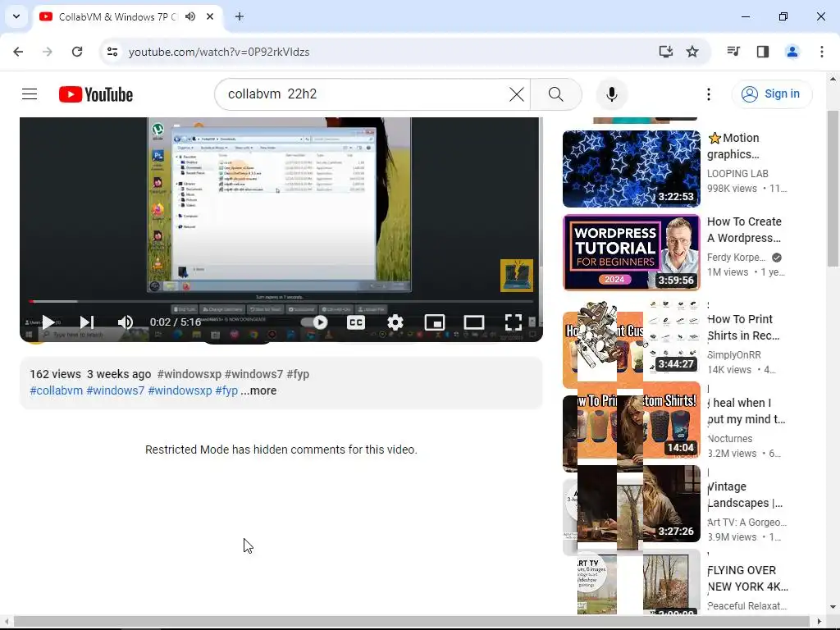This screenshot has height=630, width=840.
Task: Open Ferdy Korpe channel name
Action: (x=736, y=257)
